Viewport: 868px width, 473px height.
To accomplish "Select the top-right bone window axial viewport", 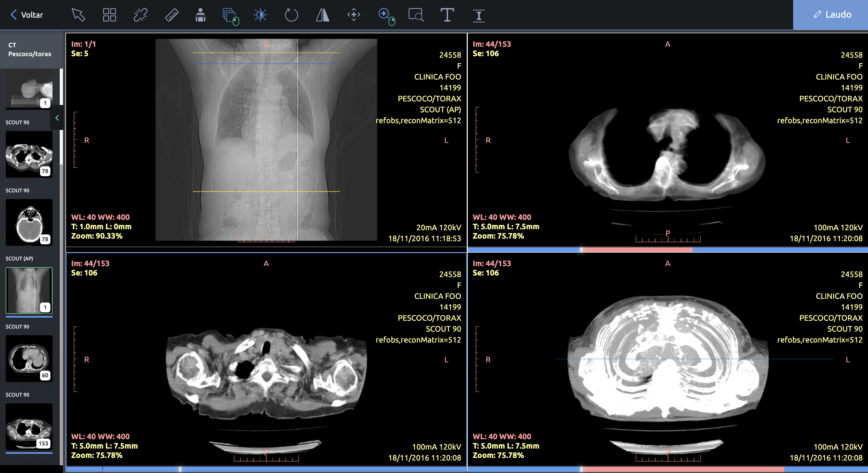I will 668,140.
